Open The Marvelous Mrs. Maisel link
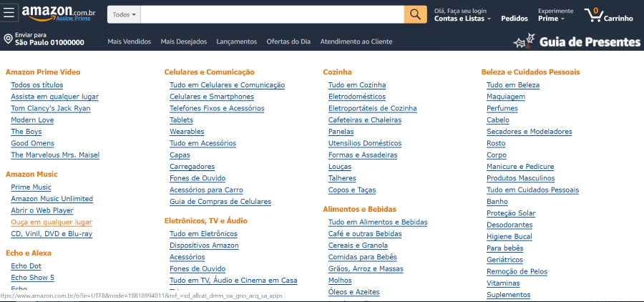 pyautogui.click(x=55, y=155)
